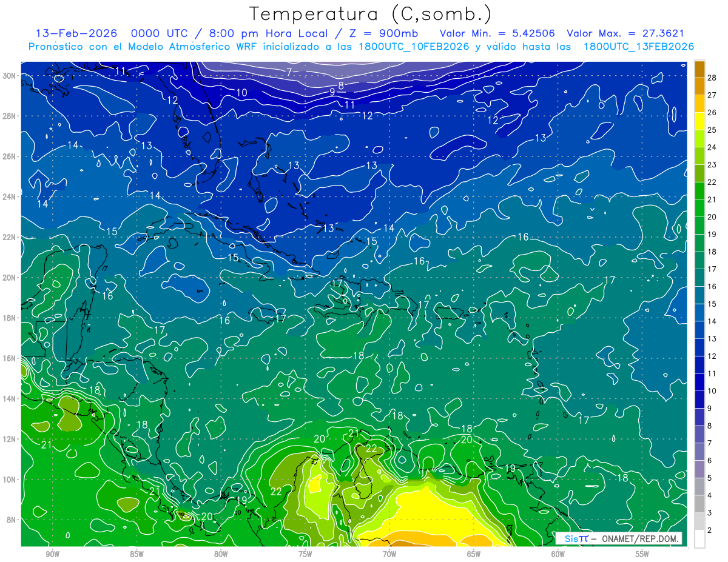Click the 90W longitude axis label
Screen dimensions: 728x562
pyautogui.click(x=53, y=554)
